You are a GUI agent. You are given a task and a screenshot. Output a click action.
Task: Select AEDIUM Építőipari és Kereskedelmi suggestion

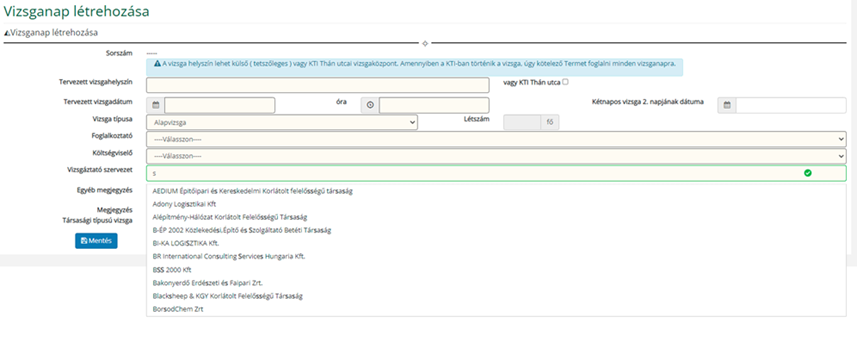click(x=496, y=191)
